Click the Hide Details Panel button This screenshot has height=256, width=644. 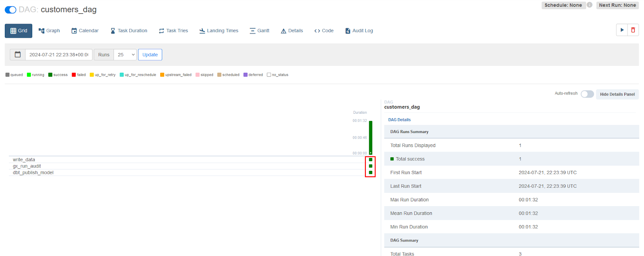click(617, 94)
